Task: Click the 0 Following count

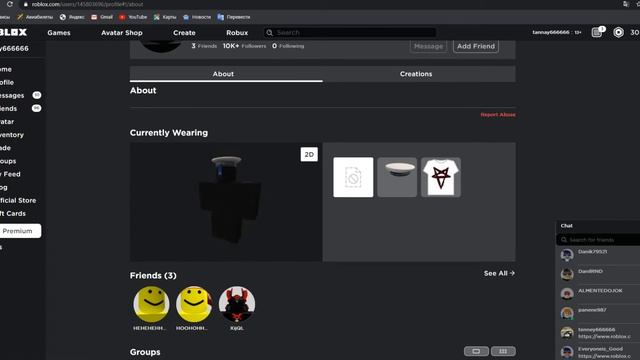Action: 288,46
